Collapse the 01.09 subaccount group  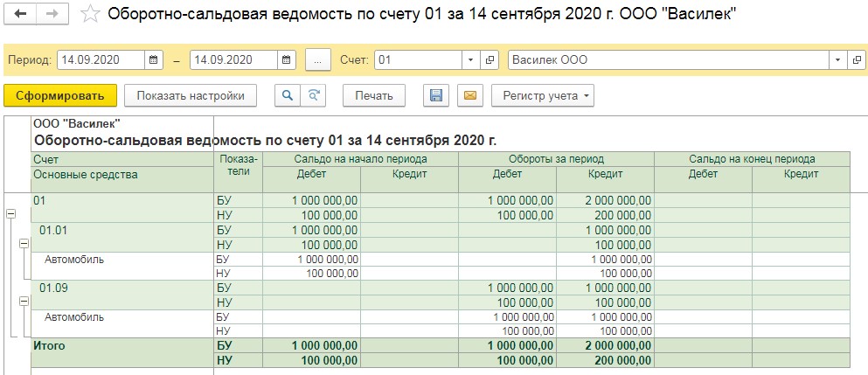(24, 302)
